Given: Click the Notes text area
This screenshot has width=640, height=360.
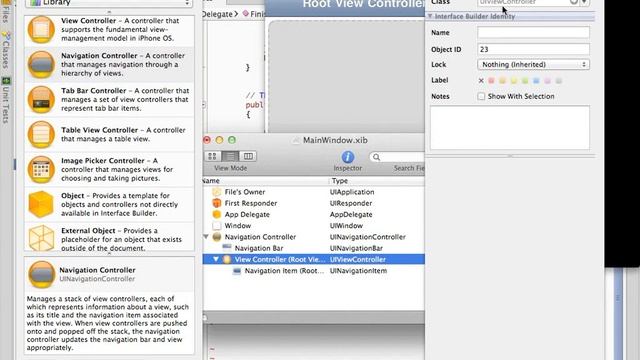Looking at the screenshot, I should [510, 128].
